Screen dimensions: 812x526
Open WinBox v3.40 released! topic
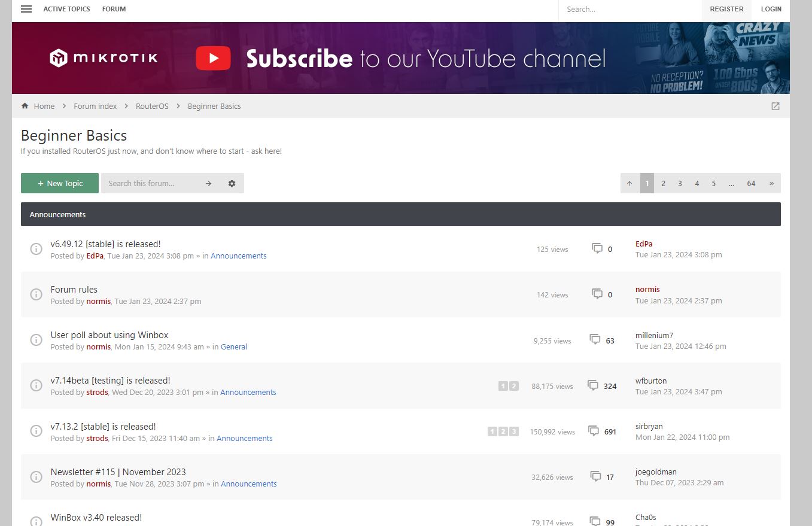pyautogui.click(x=96, y=517)
